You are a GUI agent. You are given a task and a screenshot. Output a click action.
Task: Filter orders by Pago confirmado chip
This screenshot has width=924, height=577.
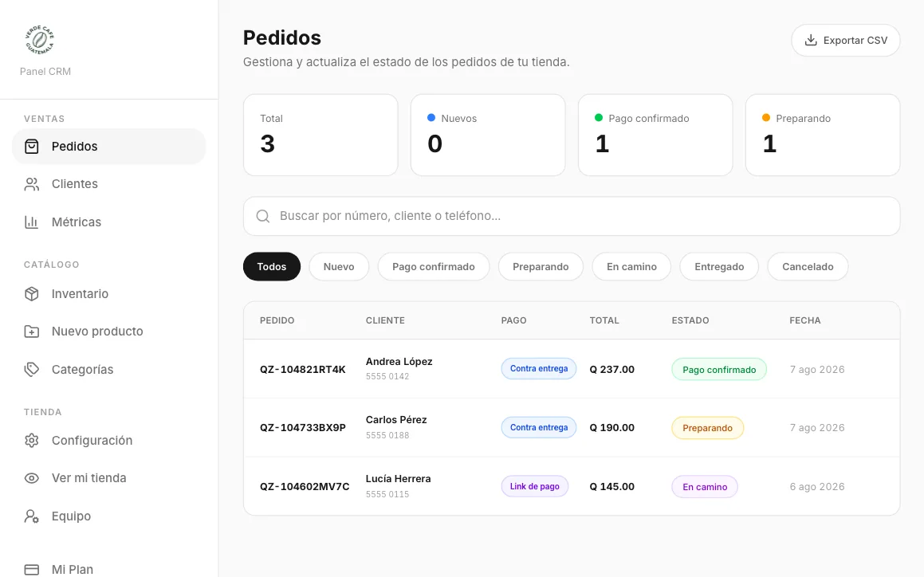[x=434, y=266]
